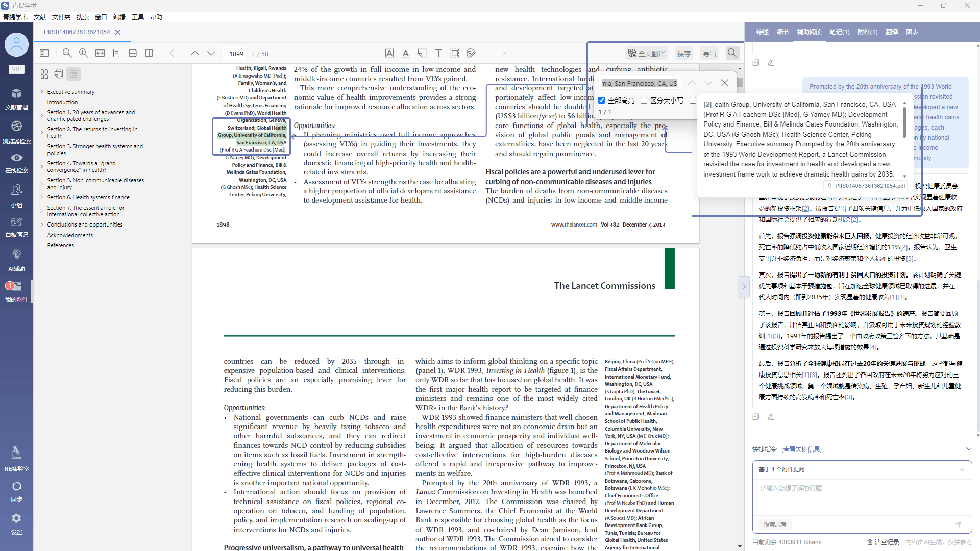Select the area screenshot selection tool
This screenshot has width=980, height=551.
click(x=455, y=53)
